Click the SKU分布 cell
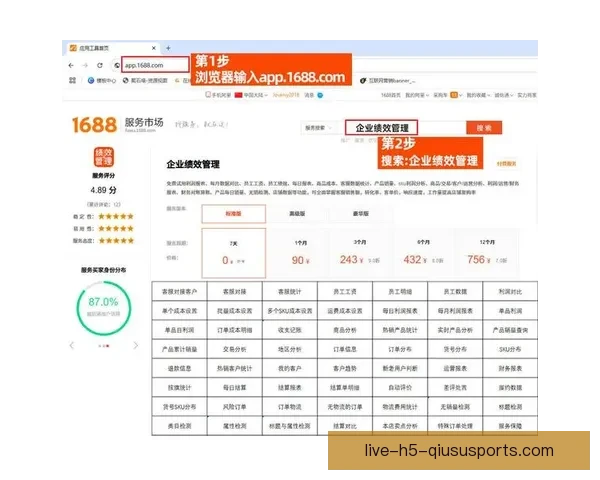 [510, 349]
